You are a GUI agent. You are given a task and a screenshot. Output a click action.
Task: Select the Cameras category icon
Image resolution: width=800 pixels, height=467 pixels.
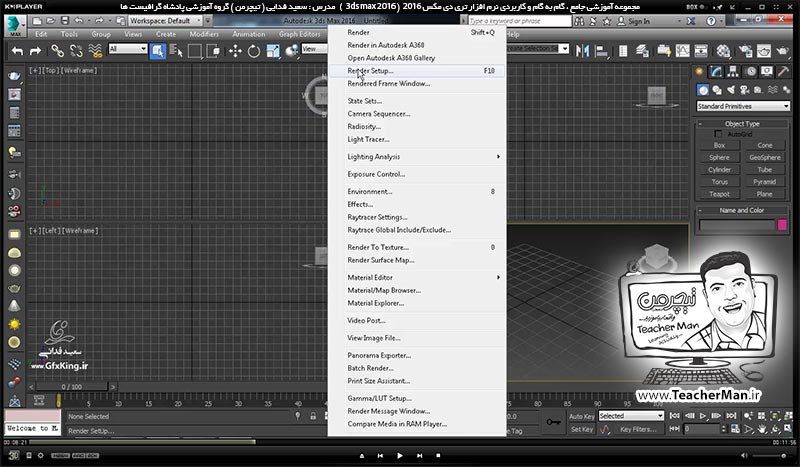[x=744, y=90]
